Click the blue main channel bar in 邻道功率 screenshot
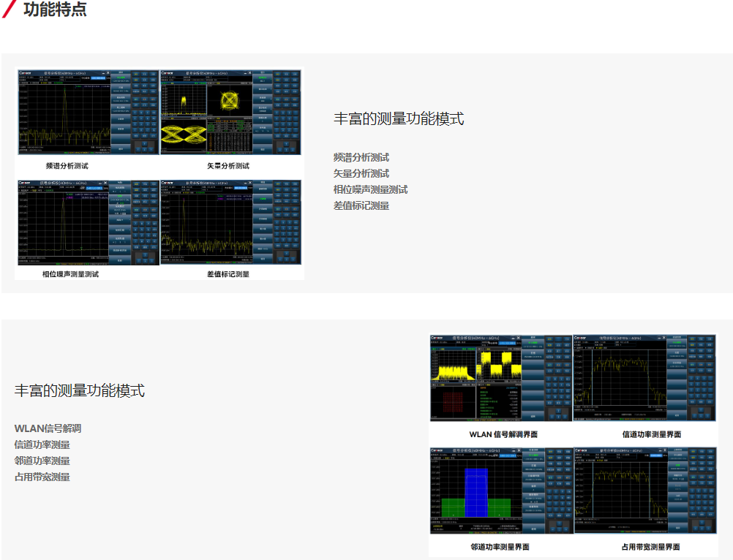Viewport: 733px width, 560px height. 476,492
